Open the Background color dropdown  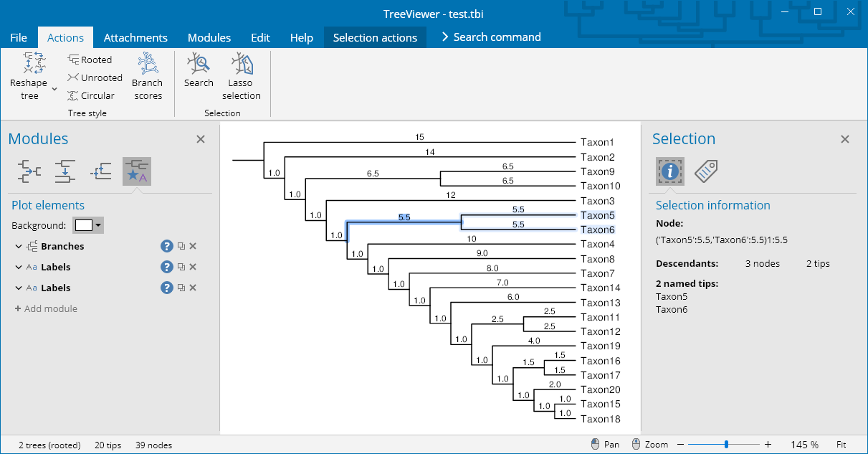90,225
